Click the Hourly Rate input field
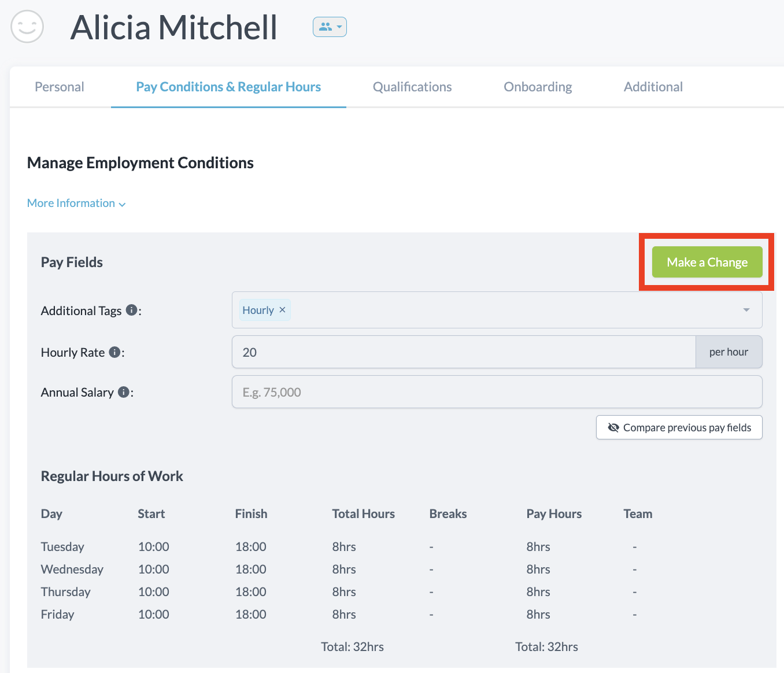Viewport: 784px width, 673px height. click(x=463, y=352)
